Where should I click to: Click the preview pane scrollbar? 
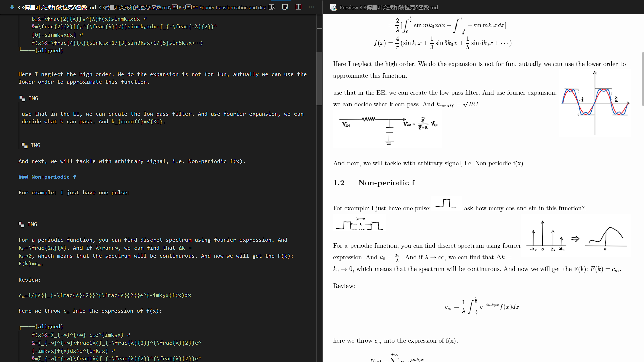click(x=642, y=79)
